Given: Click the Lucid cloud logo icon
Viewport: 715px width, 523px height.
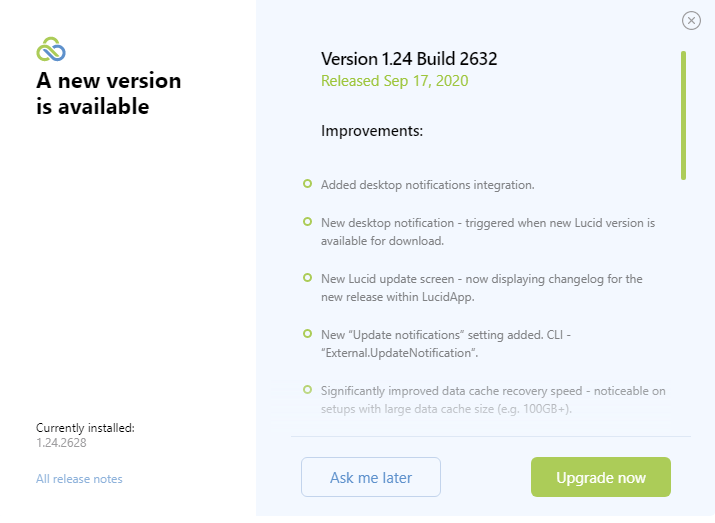Looking at the screenshot, I should pos(51,49).
